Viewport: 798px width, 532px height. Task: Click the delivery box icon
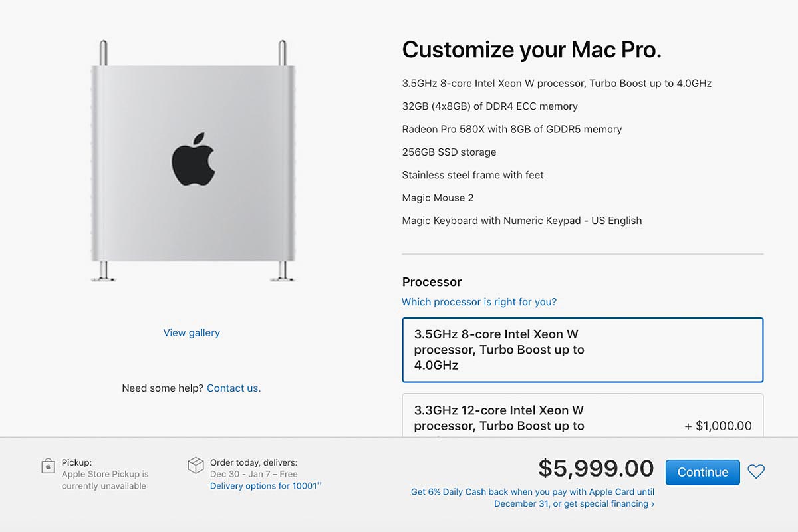click(196, 465)
